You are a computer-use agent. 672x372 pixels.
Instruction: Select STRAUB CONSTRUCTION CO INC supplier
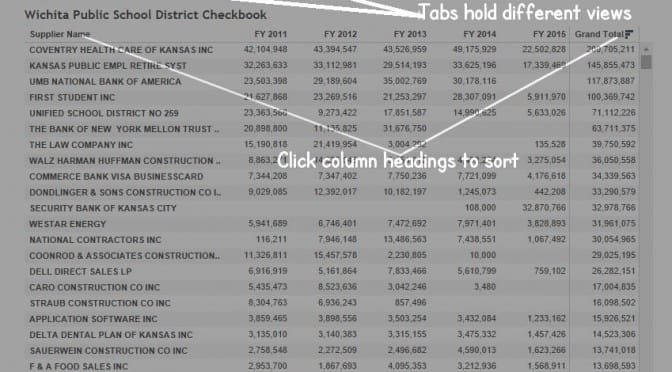coord(100,303)
